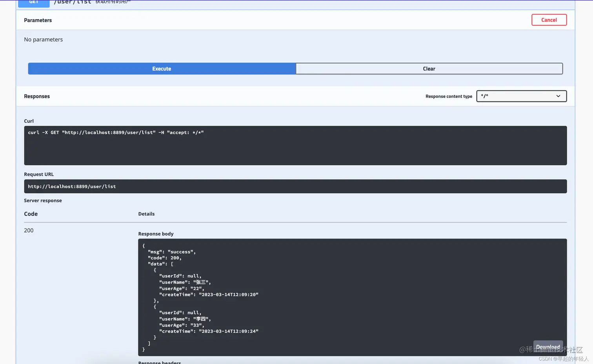593x364 pixels.
Task: Click createTime 2023-03-14T12:09:20 value
Action: tap(229, 295)
